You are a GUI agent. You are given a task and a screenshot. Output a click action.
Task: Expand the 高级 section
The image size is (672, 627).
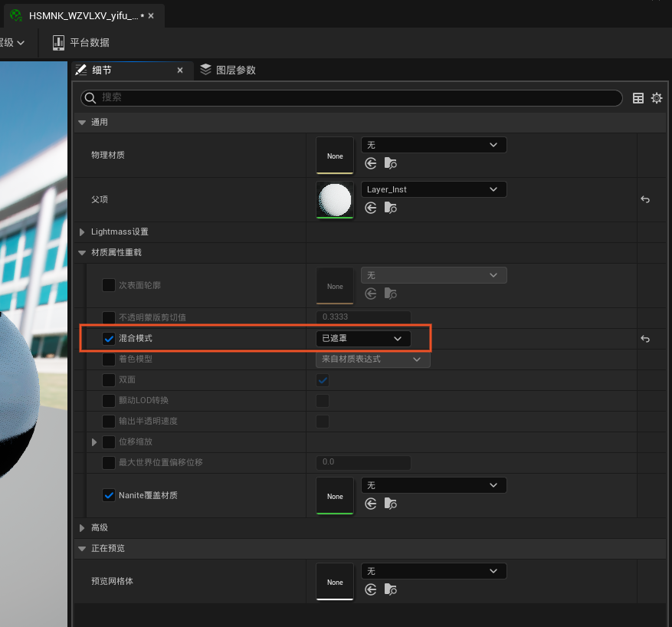click(83, 527)
